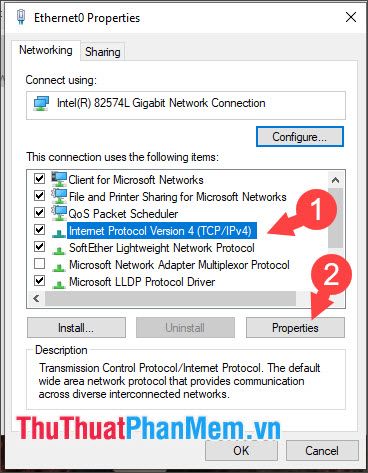This screenshot has width=368, height=473.
Task: Click the horizontal scroll left arrow
Action: coord(36,298)
